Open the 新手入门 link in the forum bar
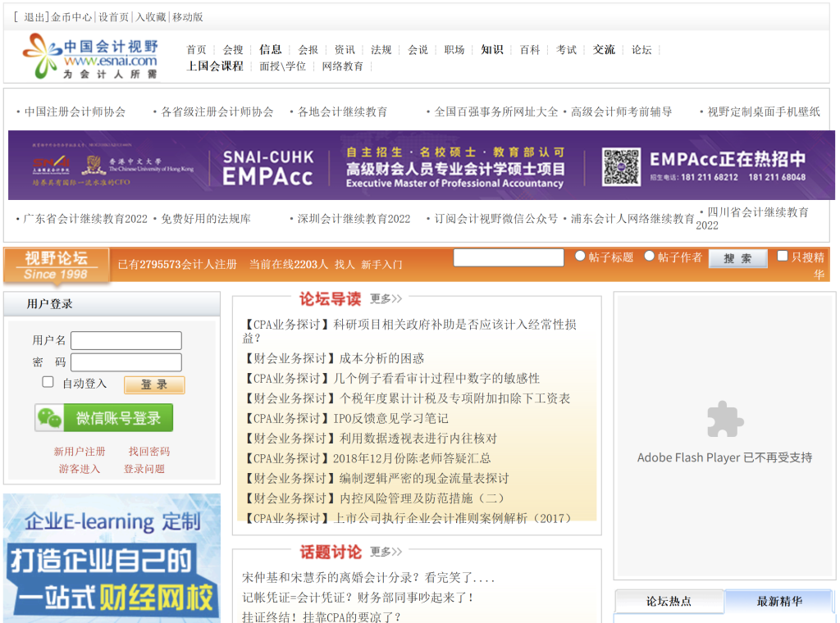This screenshot has height=623, width=840. tap(381, 265)
